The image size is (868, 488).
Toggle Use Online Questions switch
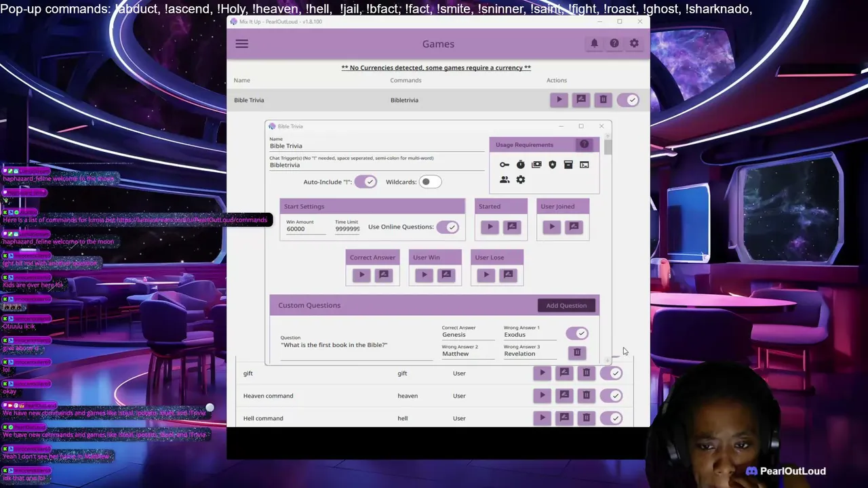[x=448, y=227]
